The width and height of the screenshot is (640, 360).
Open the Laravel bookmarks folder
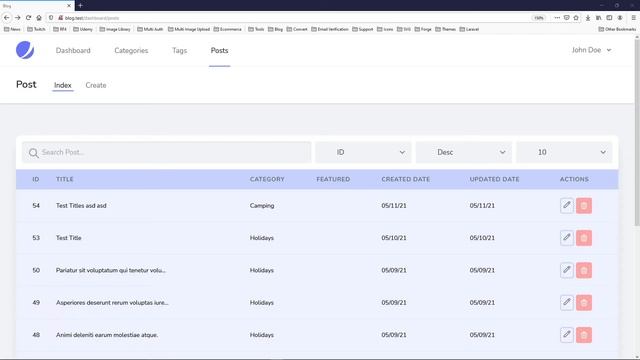469,29
